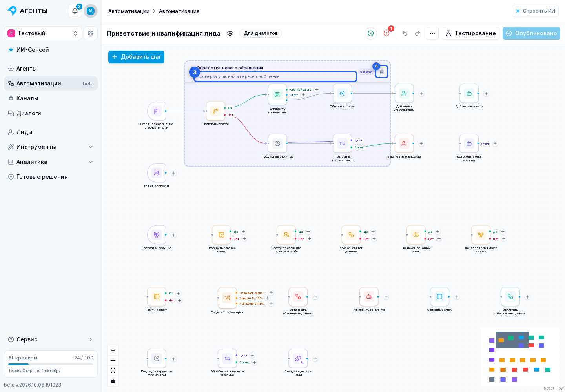This screenshot has height=392, width=565.
Task: Edit the group description field
Action: click(275, 76)
